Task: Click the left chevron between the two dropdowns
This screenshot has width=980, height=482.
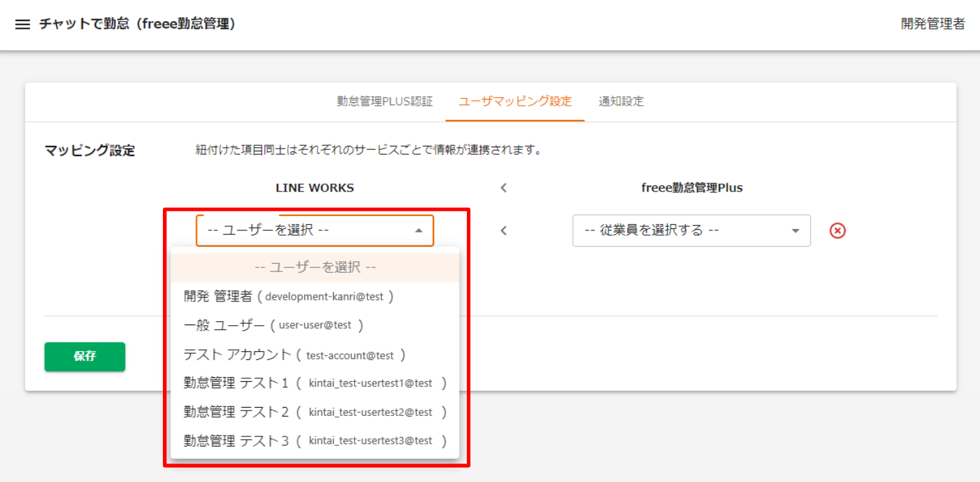Action: click(x=504, y=230)
